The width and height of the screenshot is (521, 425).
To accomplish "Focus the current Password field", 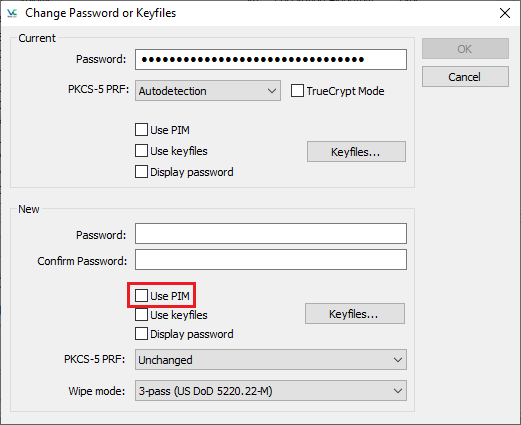I will pos(271,59).
